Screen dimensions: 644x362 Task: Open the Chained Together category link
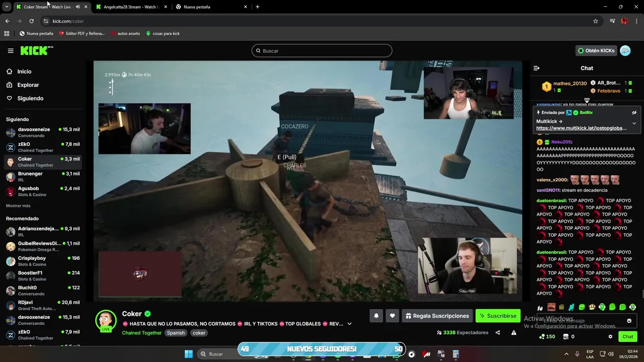pos(142,333)
